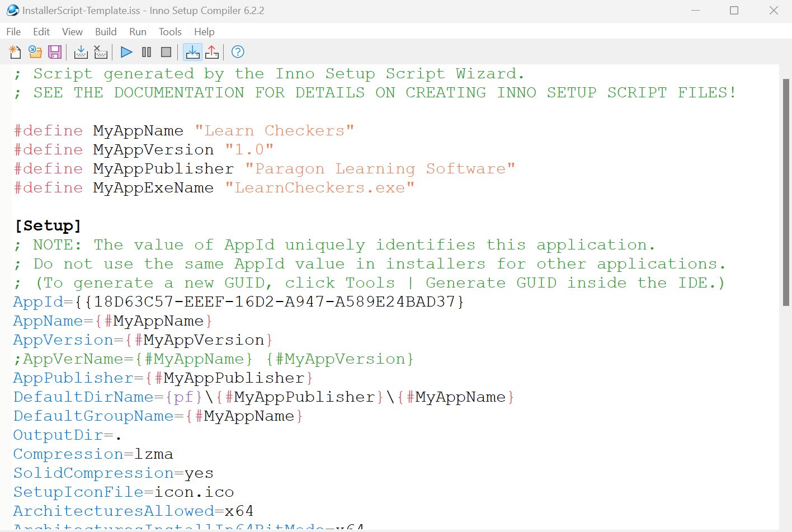Open the File menu
Image resolution: width=792 pixels, height=532 pixels.
(13, 32)
